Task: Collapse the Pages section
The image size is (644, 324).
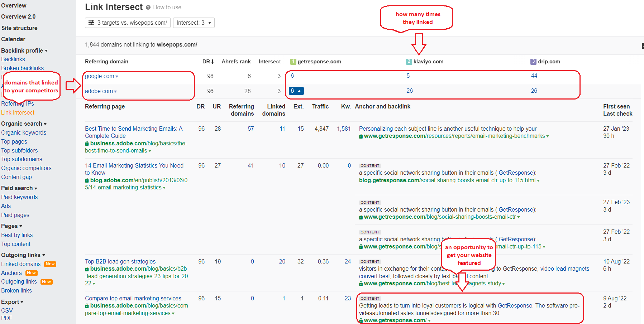Action: pyautogui.click(x=12, y=226)
